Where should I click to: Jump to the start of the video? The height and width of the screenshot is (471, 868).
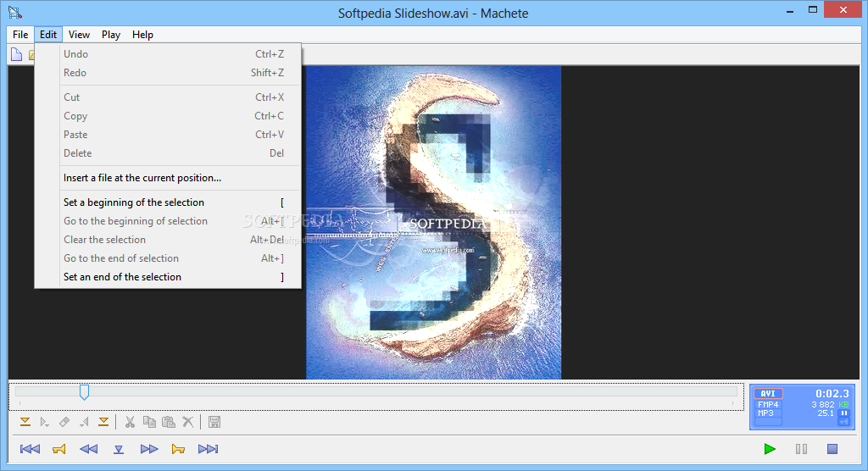[30, 449]
